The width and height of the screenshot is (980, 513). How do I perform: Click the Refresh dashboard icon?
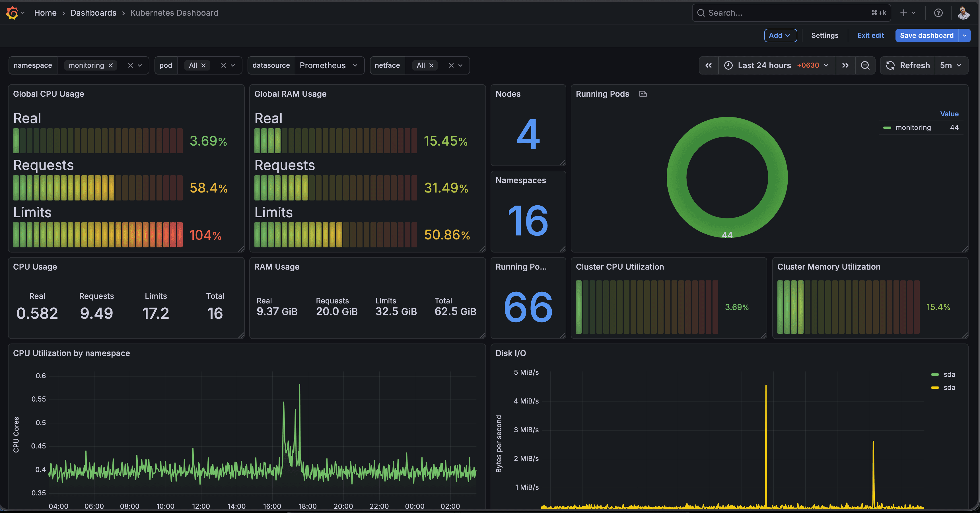point(891,65)
